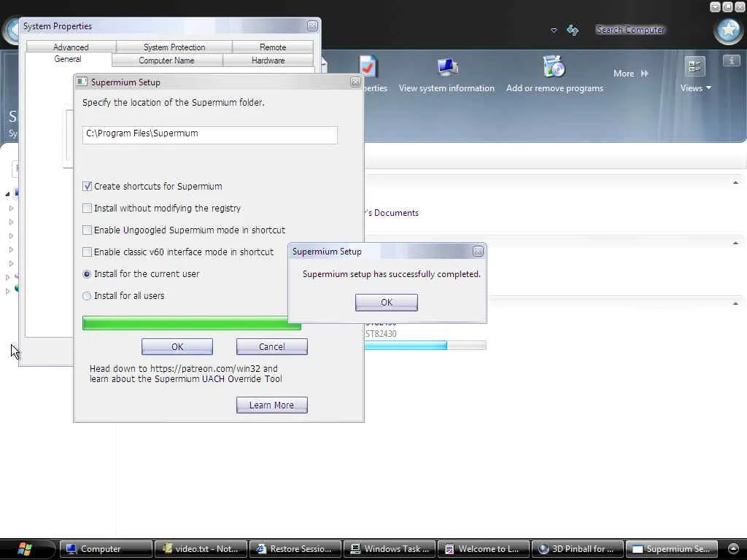Click Add or remove programs label
The width and height of the screenshot is (747, 560).
(x=554, y=88)
